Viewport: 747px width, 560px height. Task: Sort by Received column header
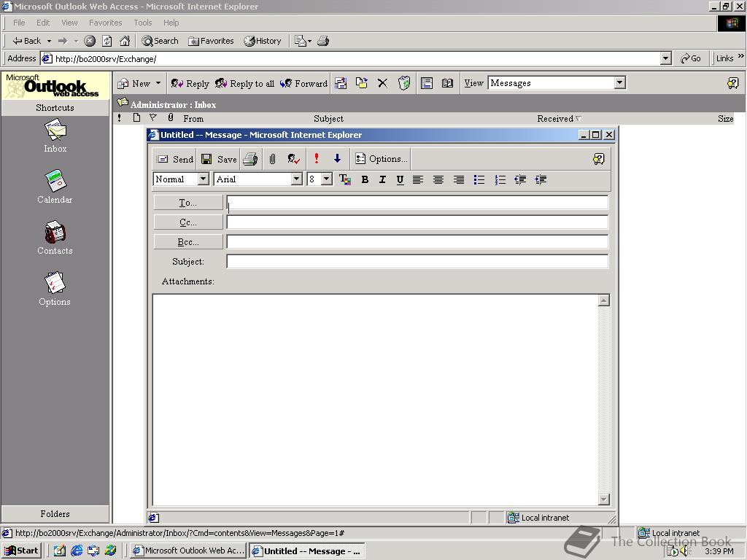pos(558,119)
